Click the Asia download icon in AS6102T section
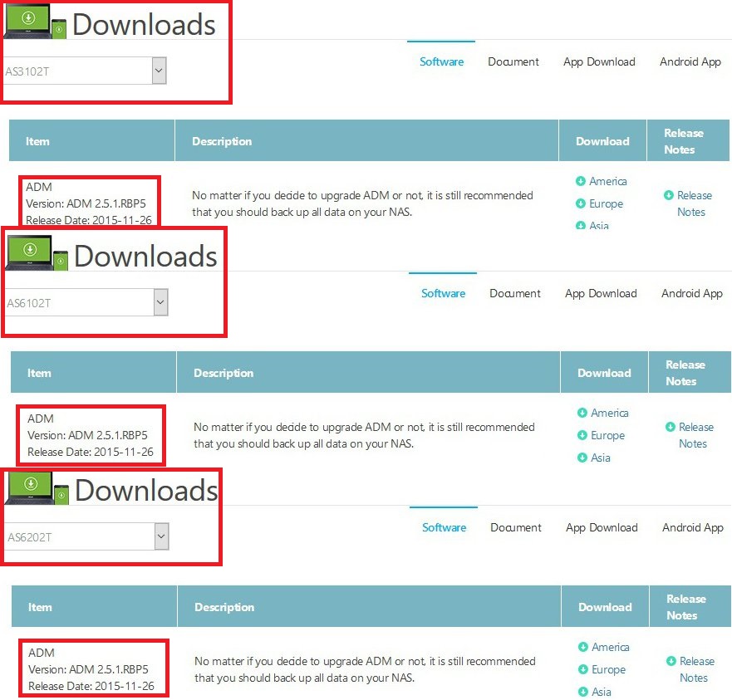Screen dimensions: 732x700 pos(582,458)
